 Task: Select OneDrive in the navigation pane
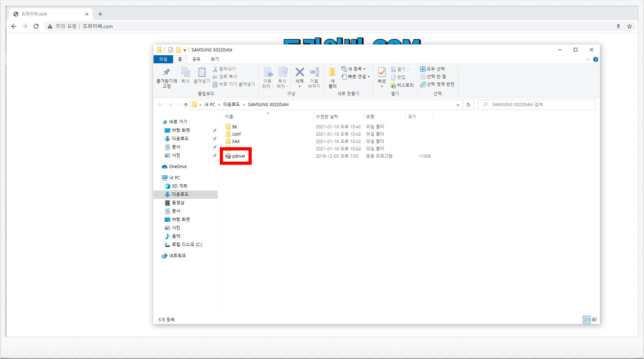click(x=178, y=167)
